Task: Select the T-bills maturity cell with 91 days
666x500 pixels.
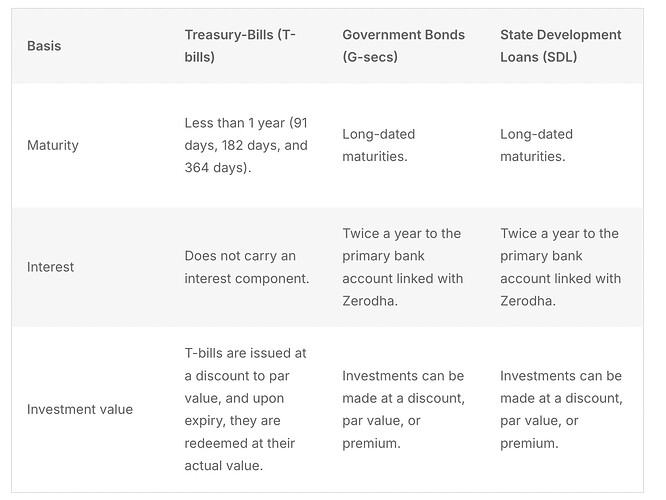Action: click(x=246, y=145)
